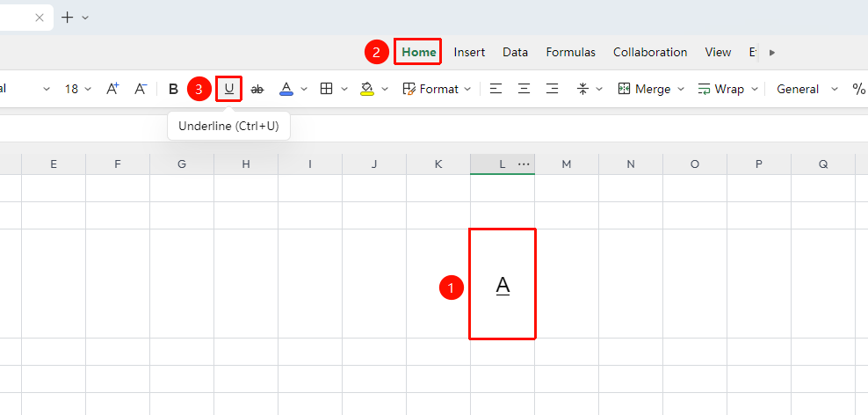Toggle Underline formatting button
868x415 pixels.
click(228, 89)
